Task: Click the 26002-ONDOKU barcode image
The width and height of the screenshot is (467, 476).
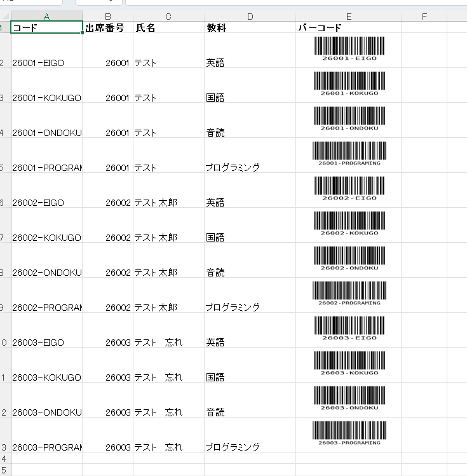Action: click(349, 259)
